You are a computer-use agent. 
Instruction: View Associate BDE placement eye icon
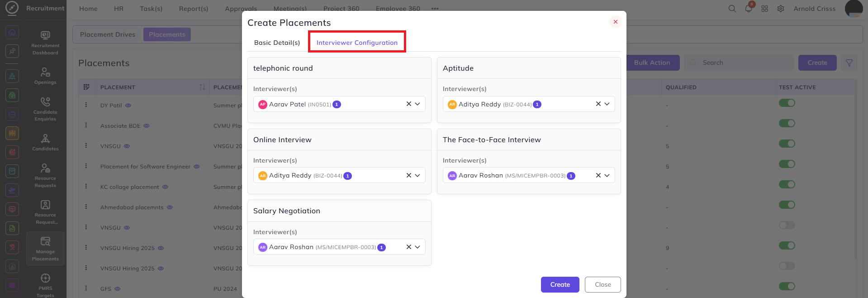[146, 126]
